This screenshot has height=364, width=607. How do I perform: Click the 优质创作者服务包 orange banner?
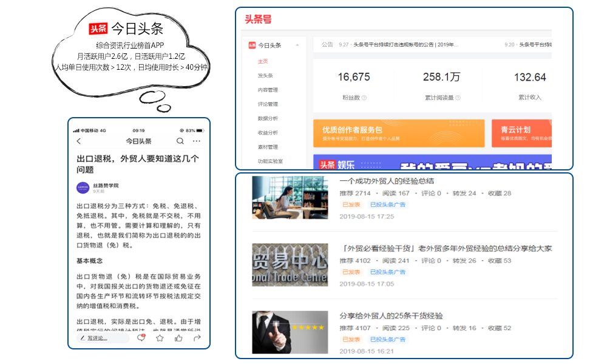tap(399, 133)
